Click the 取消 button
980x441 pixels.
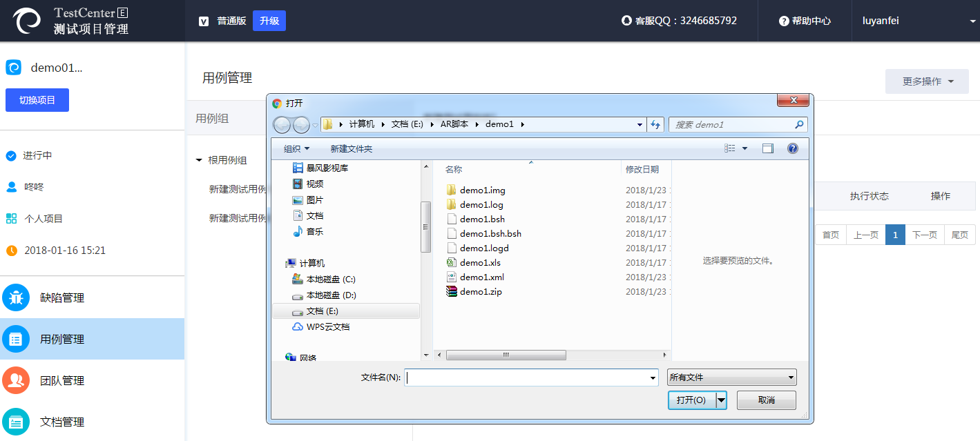(x=766, y=400)
